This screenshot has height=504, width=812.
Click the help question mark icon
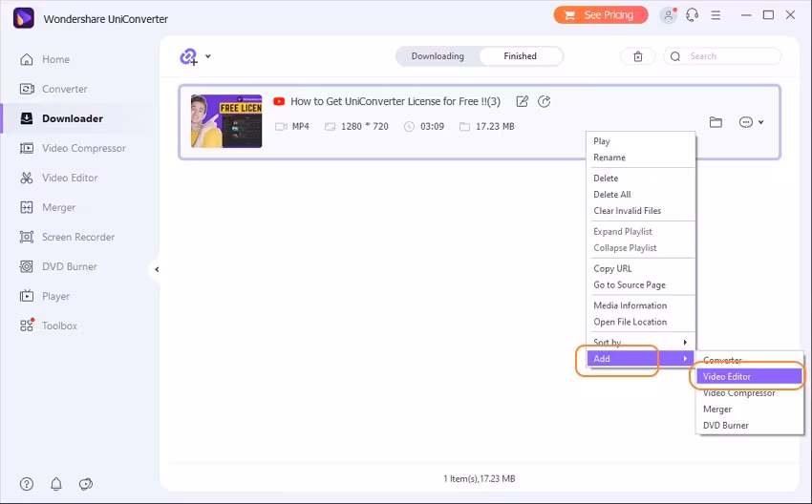(x=27, y=484)
